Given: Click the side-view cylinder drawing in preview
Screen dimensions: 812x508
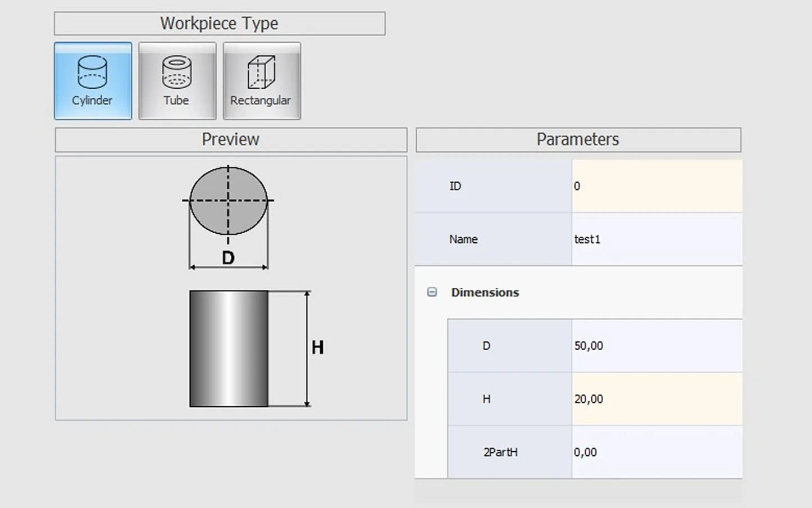Looking at the screenshot, I should tap(229, 348).
